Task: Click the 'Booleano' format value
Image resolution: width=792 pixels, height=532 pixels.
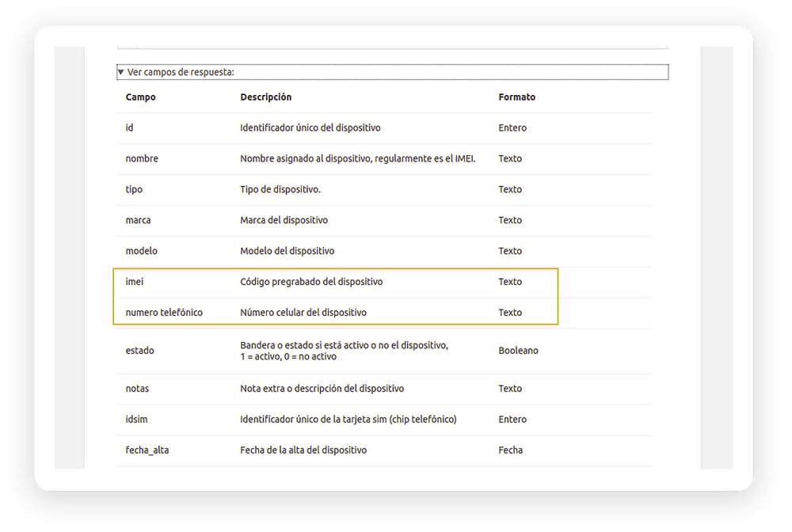Action: (518, 350)
